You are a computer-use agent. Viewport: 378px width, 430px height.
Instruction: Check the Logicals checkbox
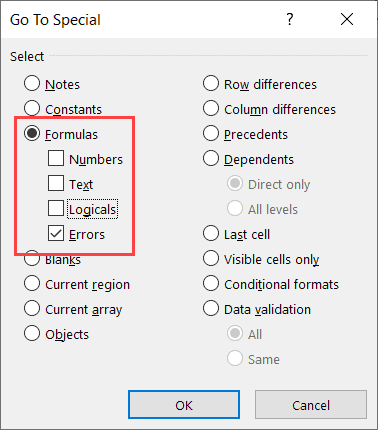(x=56, y=208)
